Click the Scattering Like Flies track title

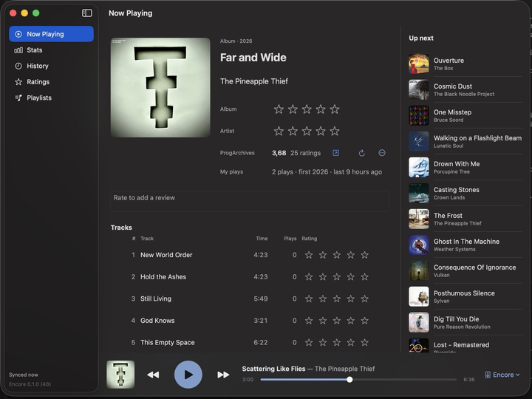[x=273, y=369]
